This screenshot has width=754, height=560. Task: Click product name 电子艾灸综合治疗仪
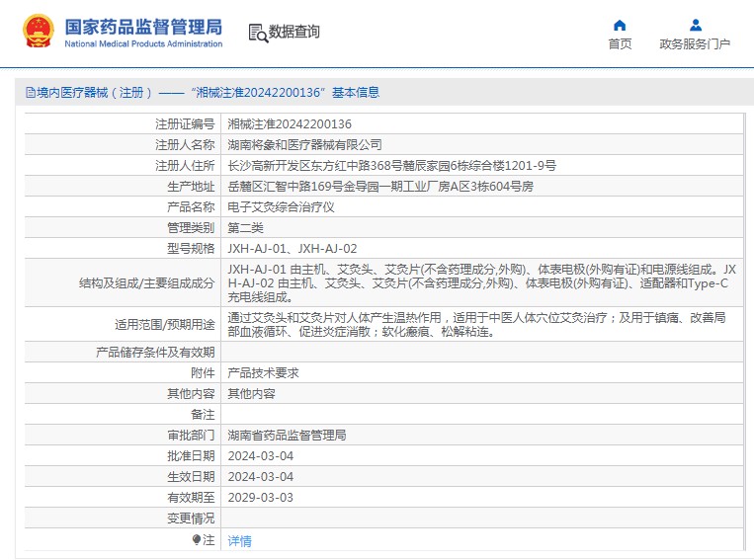tap(282, 207)
